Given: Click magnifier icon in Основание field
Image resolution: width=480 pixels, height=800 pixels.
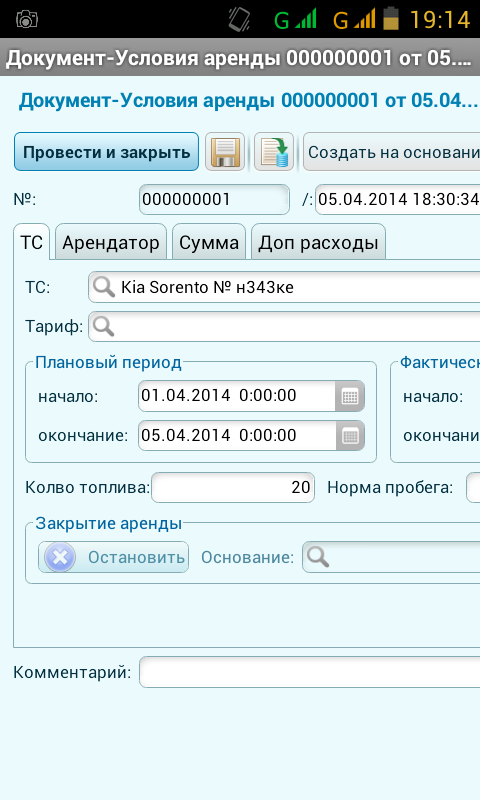Looking at the screenshot, I should [x=318, y=557].
